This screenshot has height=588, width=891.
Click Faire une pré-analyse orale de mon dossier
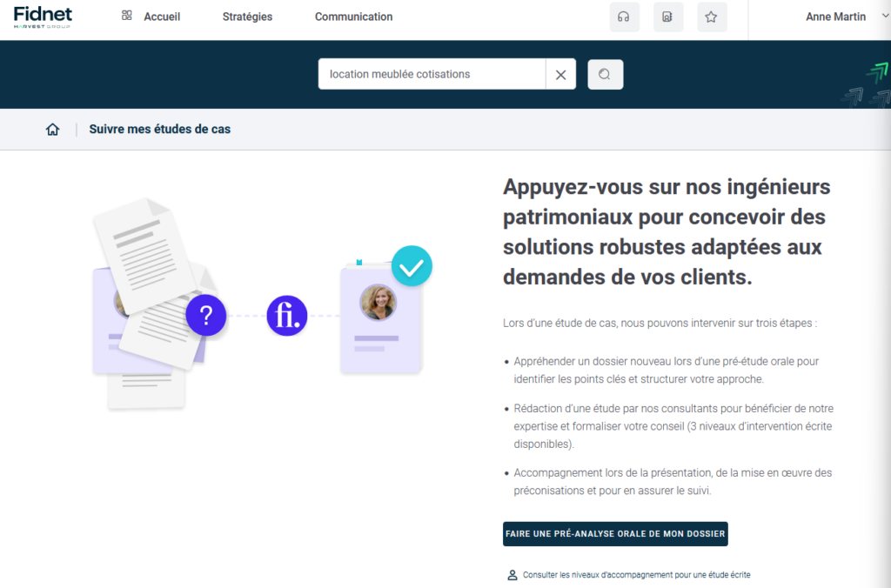pyautogui.click(x=615, y=534)
